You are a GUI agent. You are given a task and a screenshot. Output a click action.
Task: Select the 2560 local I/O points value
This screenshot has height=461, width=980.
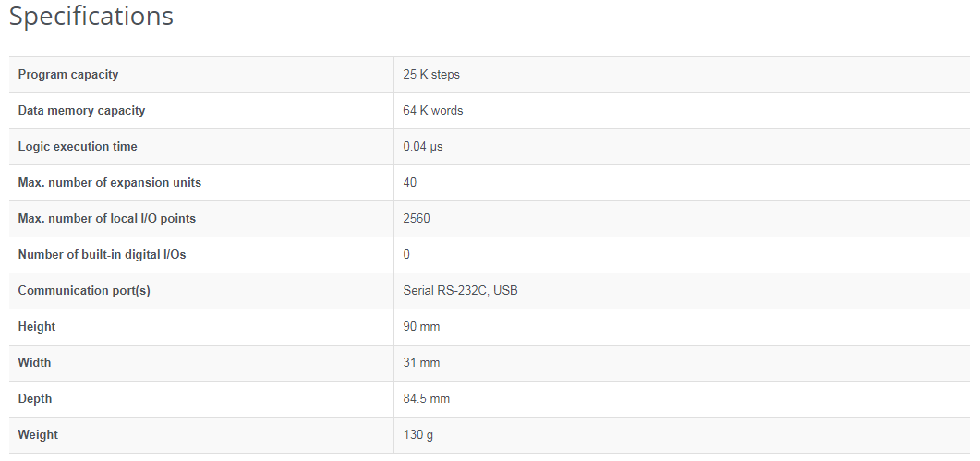point(417,219)
